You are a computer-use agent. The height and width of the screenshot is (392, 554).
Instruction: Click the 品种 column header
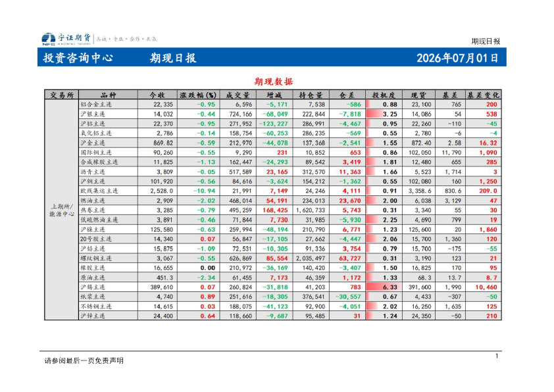tap(108, 95)
